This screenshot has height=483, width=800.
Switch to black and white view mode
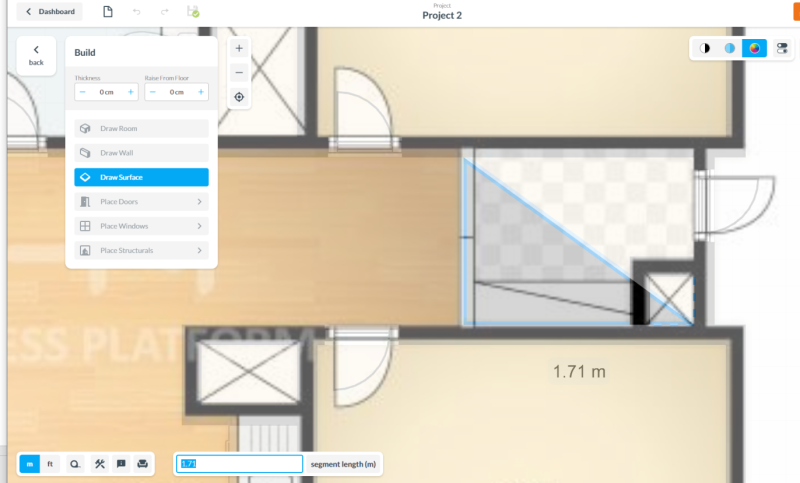(x=705, y=48)
